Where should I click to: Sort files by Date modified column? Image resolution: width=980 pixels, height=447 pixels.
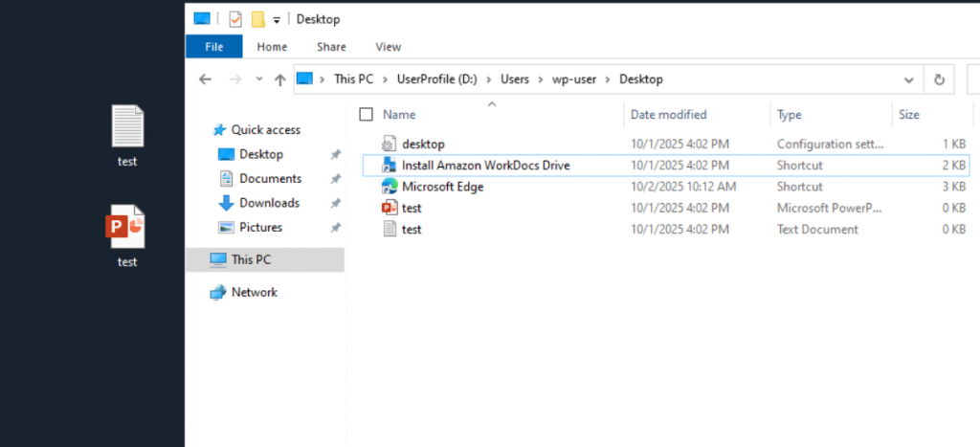tap(668, 115)
